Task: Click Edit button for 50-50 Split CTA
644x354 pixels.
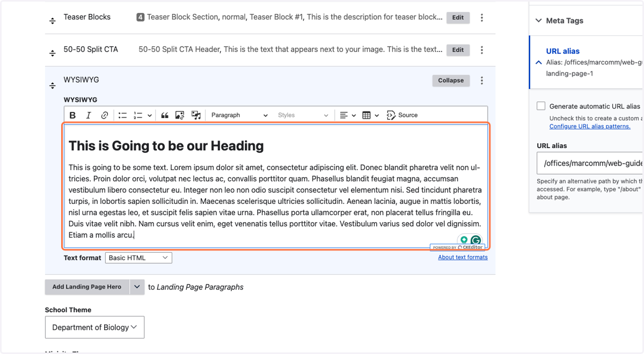Action: [x=458, y=50]
